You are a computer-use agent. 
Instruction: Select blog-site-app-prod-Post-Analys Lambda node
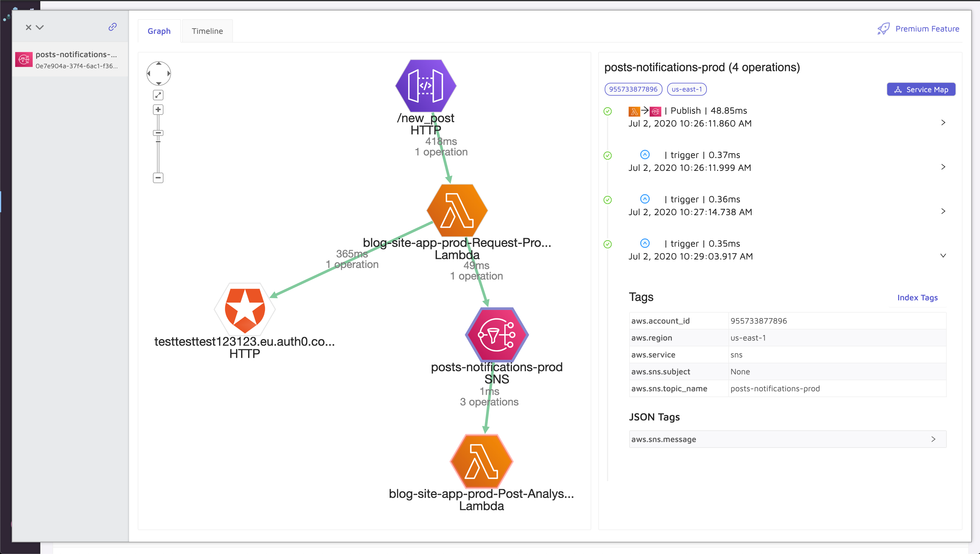coord(482,461)
